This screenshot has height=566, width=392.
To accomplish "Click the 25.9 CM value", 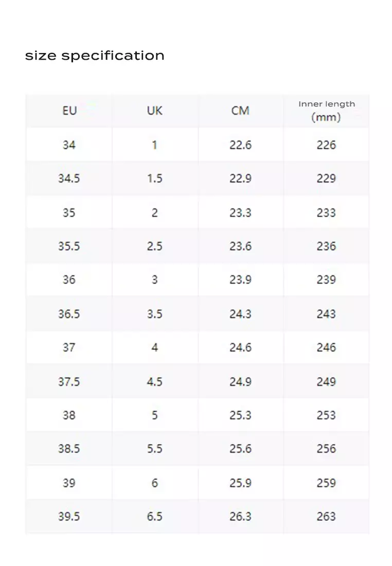I will [240, 483].
